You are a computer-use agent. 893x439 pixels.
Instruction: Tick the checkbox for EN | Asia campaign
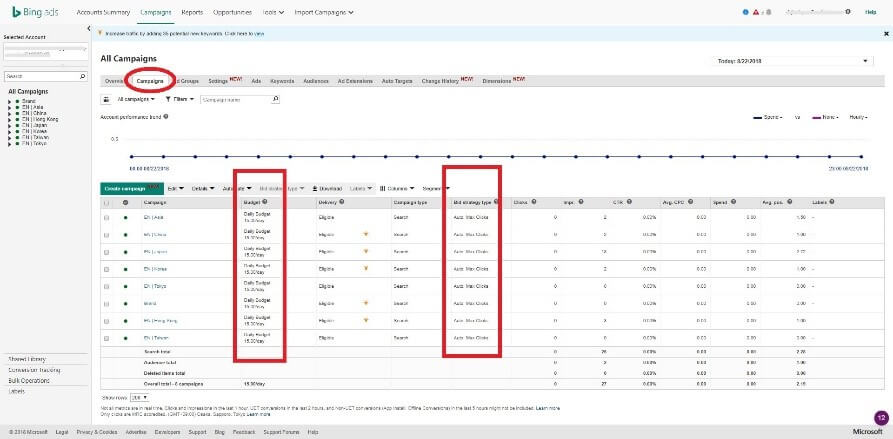coord(107,216)
